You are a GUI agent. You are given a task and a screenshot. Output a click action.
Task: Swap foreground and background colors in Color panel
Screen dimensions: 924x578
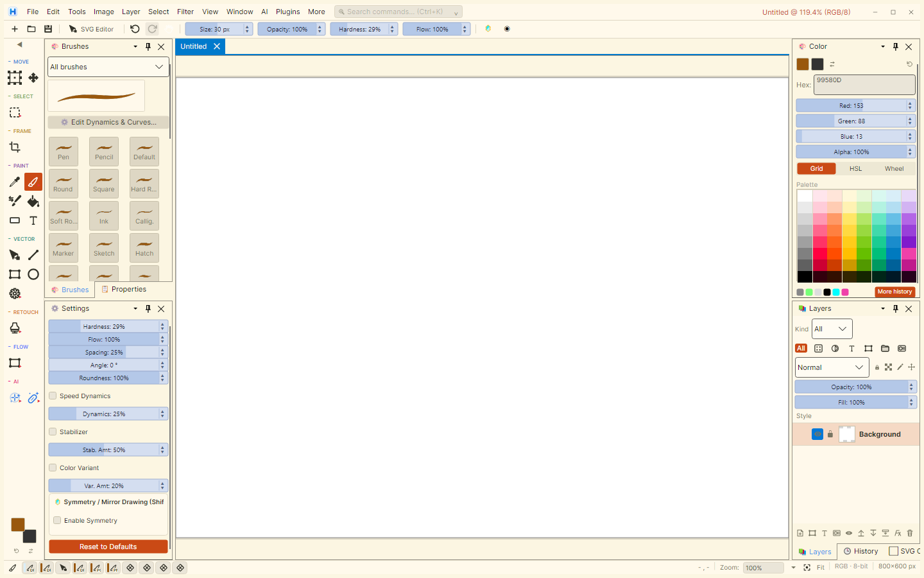tap(832, 64)
